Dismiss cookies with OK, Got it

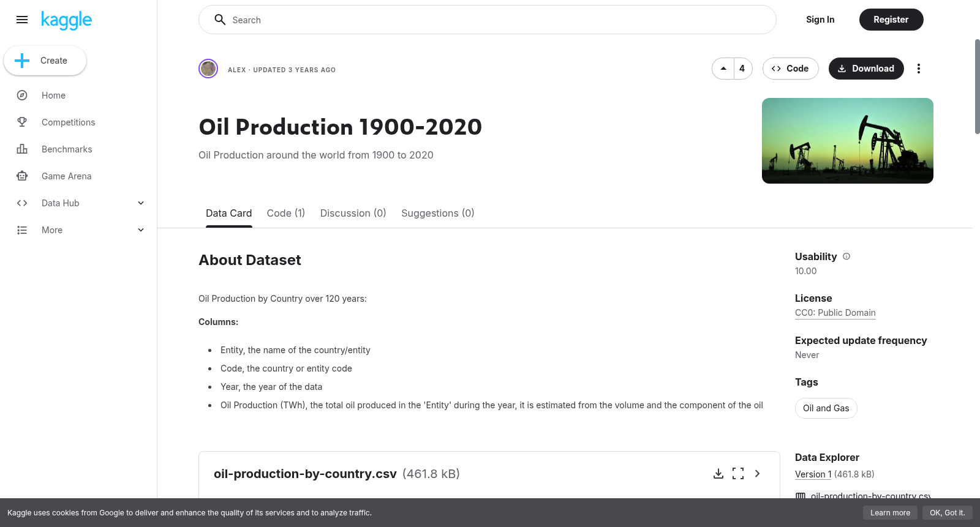948,513
